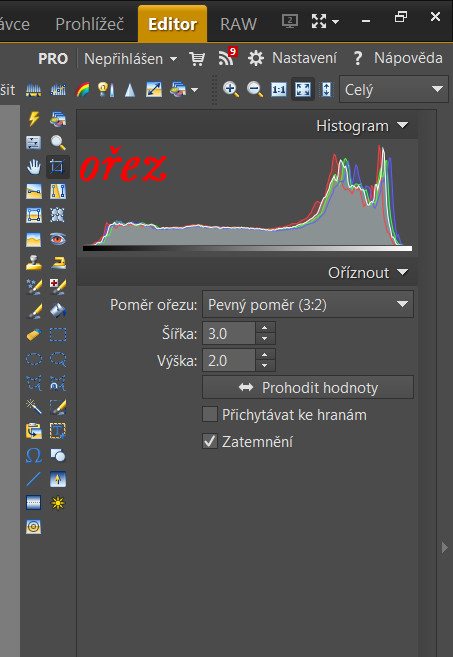This screenshot has width=453, height=657.
Task: Open the Celý zoom level dropdown
Action: point(393,89)
